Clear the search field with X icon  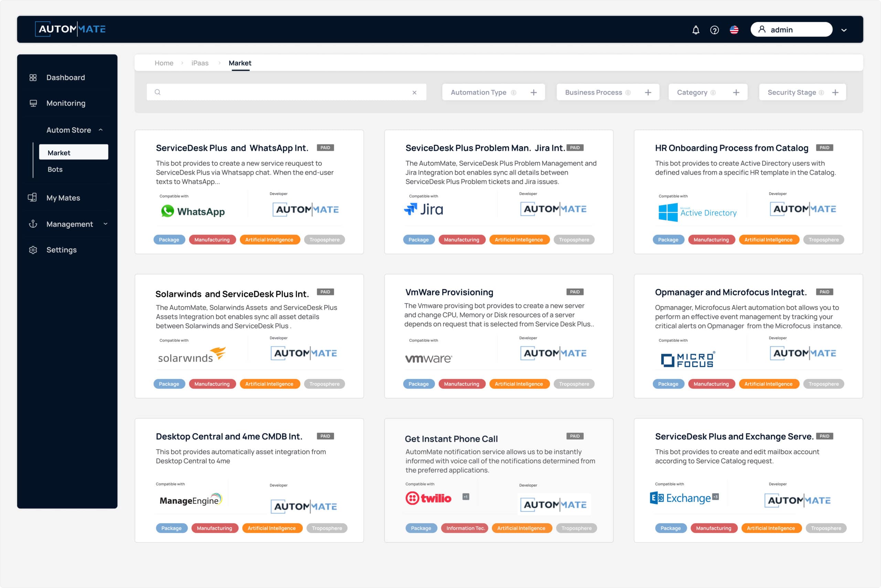(x=415, y=92)
